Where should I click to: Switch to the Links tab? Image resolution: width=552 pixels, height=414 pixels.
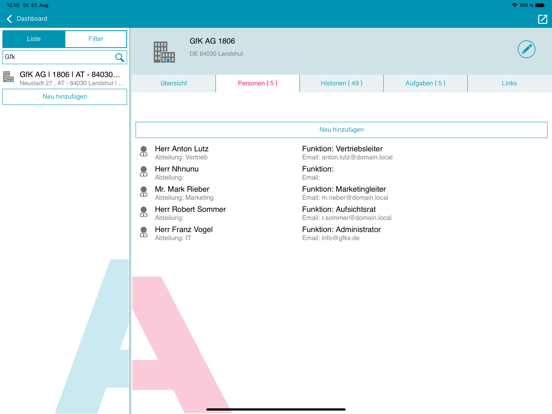tap(509, 83)
